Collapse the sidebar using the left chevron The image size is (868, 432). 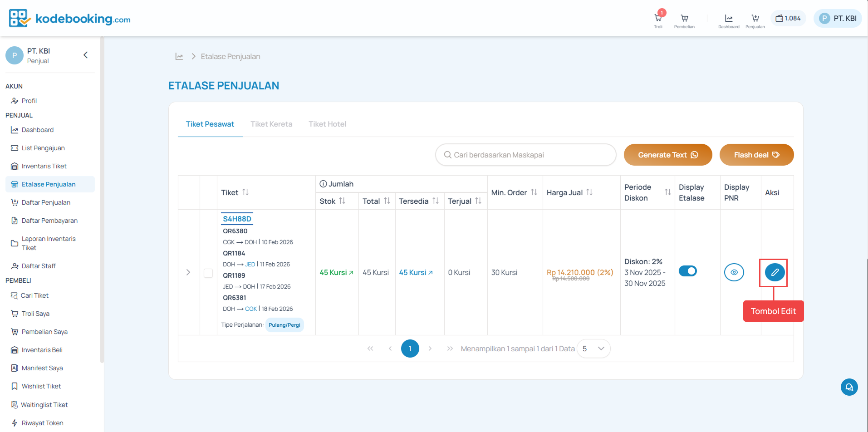[x=85, y=55]
